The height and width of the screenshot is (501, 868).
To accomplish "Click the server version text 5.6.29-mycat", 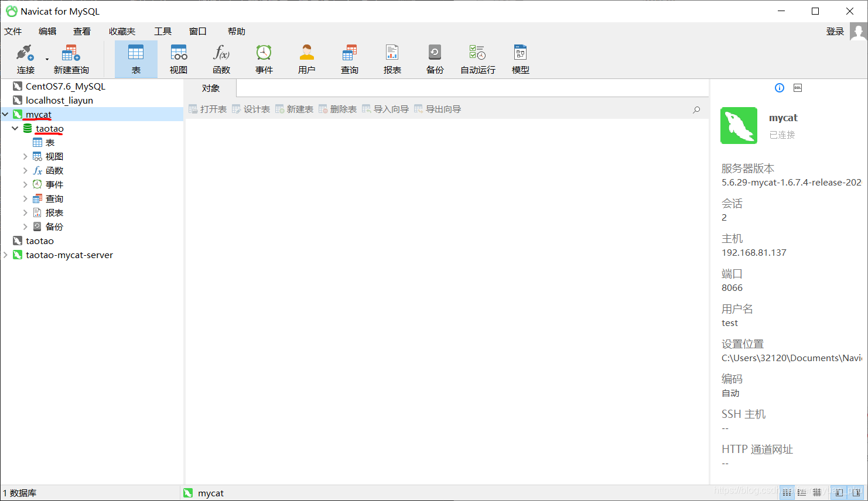I will [x=791, y=183].
